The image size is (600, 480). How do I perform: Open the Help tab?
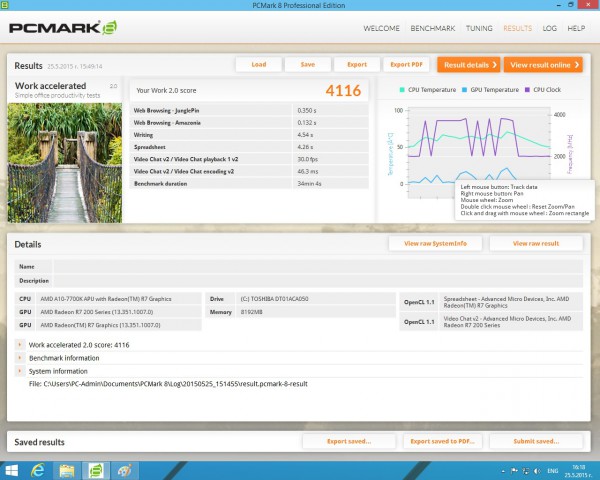click(576, 28)
